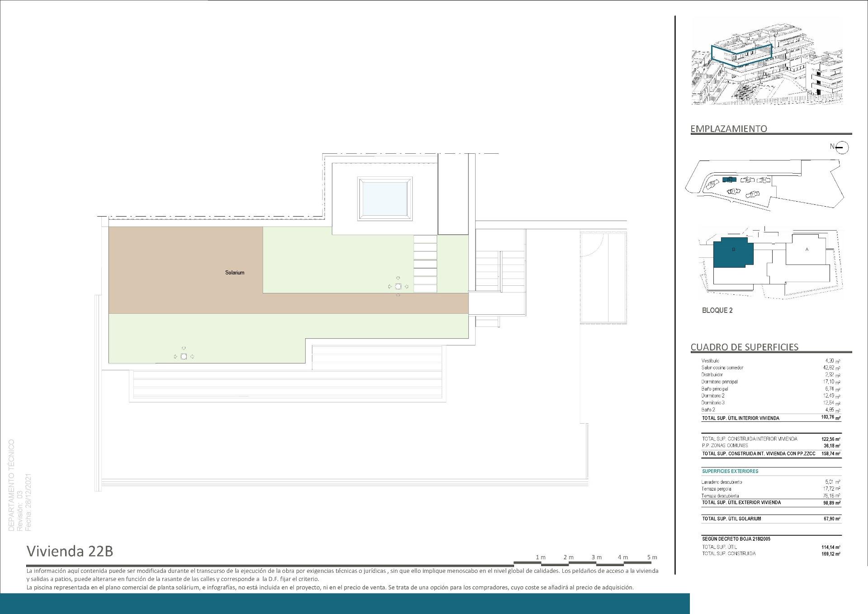
Task: Click the CUADRO DE SUPERFICIES heading
Action: coord(744,347)
